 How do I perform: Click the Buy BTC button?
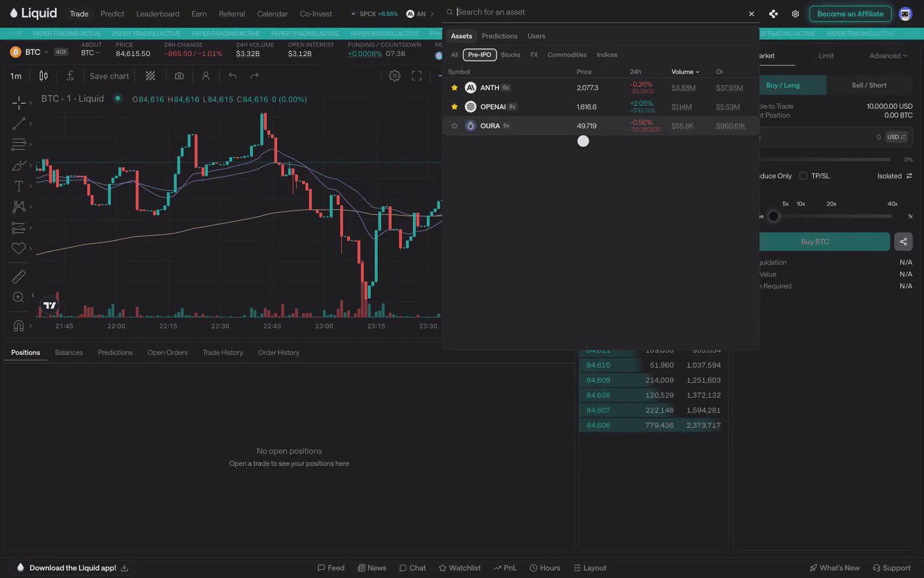point(815,242)
